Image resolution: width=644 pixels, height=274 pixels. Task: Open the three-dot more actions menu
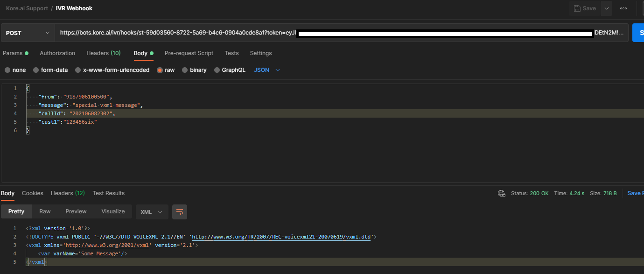tap(623, 8)
